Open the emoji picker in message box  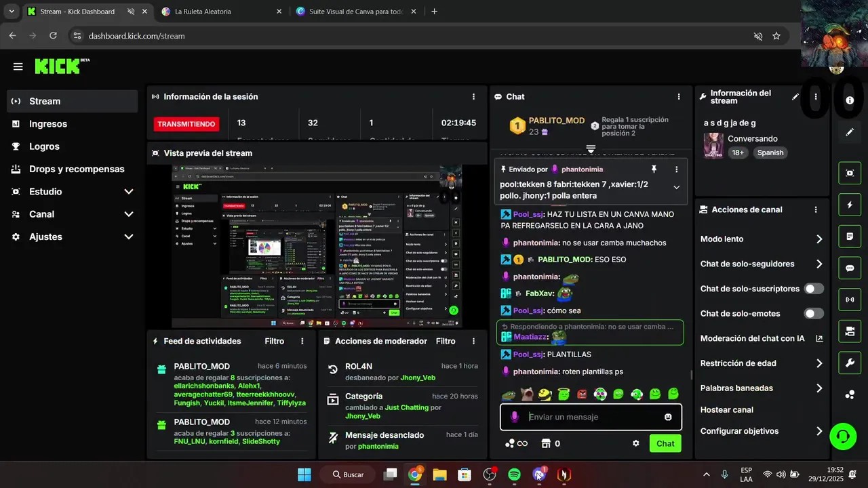[668, 417]
